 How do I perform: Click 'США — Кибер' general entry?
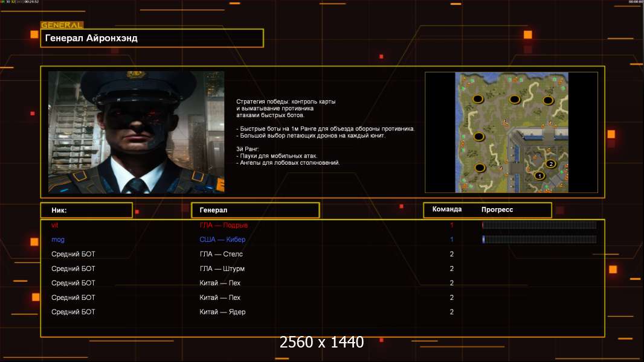[222, 240]
